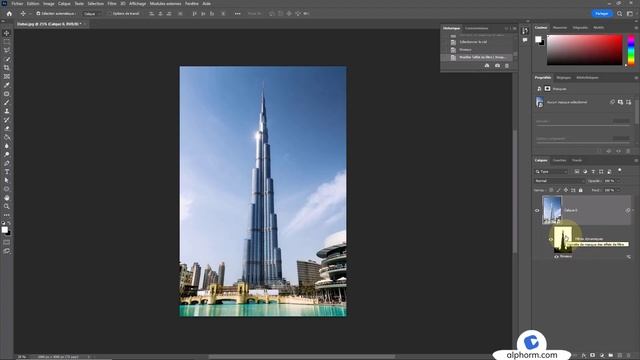Edit blending options icon for Niveaux filter

coord(629,257)
